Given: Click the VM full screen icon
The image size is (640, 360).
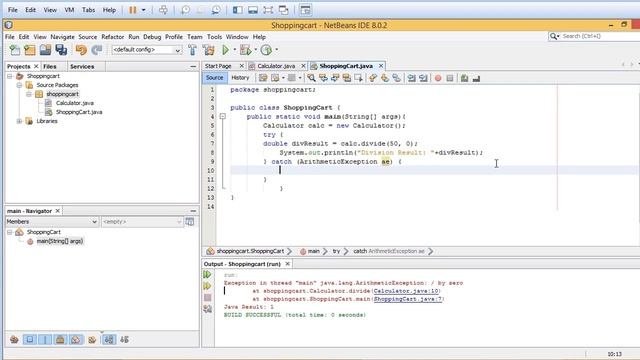Looking at the screenshot, I should tap(268, 10).
